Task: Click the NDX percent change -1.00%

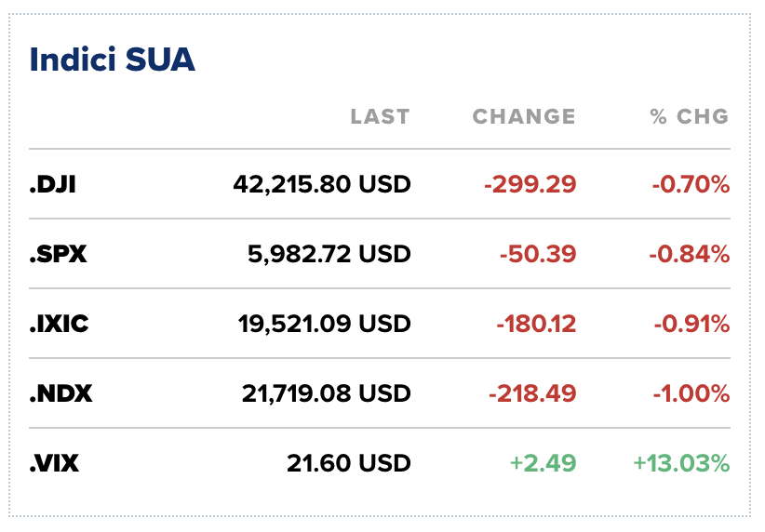Action: (x=691, y=393)
